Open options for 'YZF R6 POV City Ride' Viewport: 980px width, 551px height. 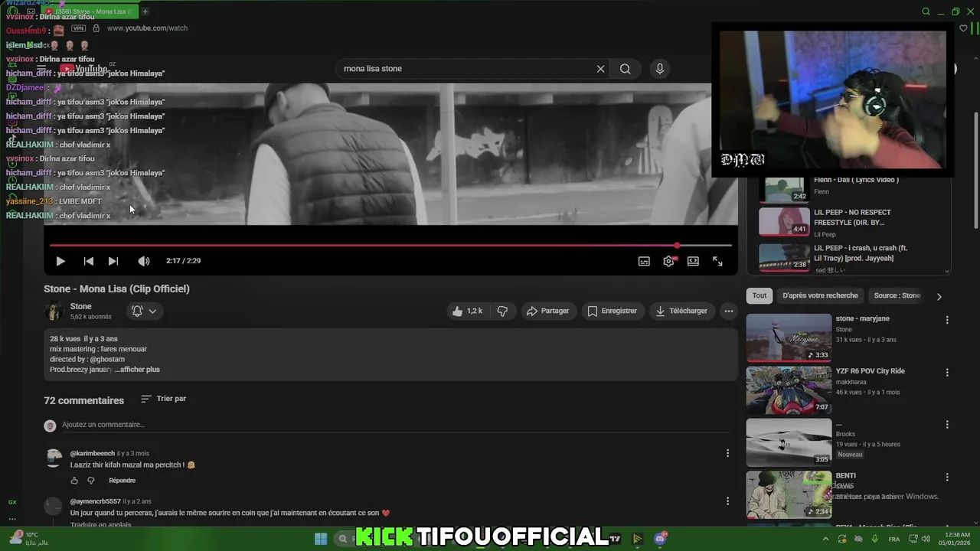coord(947,373)
